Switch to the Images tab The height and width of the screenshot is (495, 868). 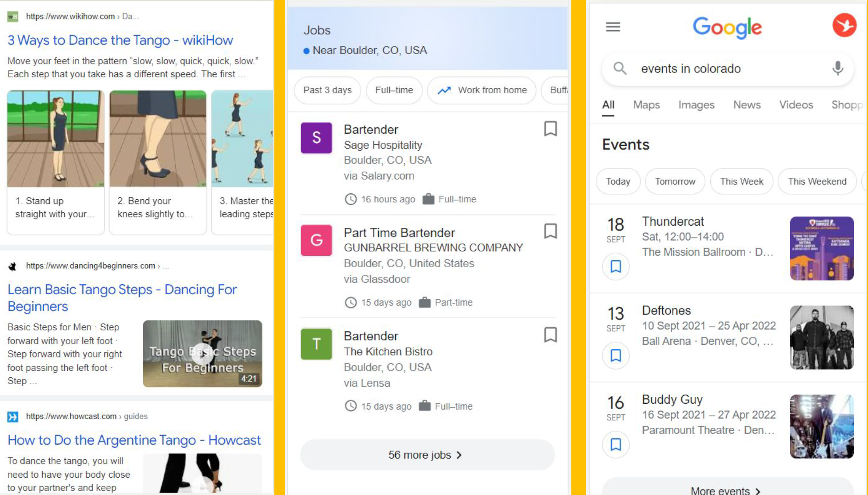696,105
